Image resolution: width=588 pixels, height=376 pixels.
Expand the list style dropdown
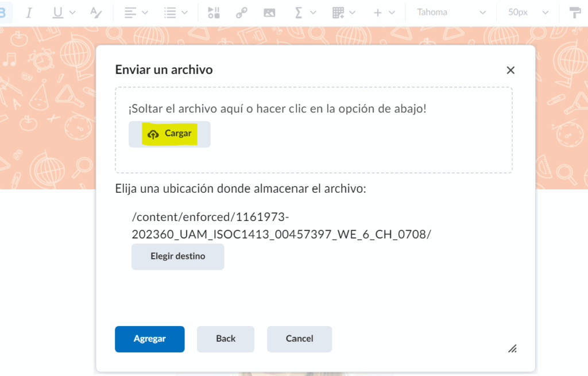pyautogui.click(x=175, y=13)
